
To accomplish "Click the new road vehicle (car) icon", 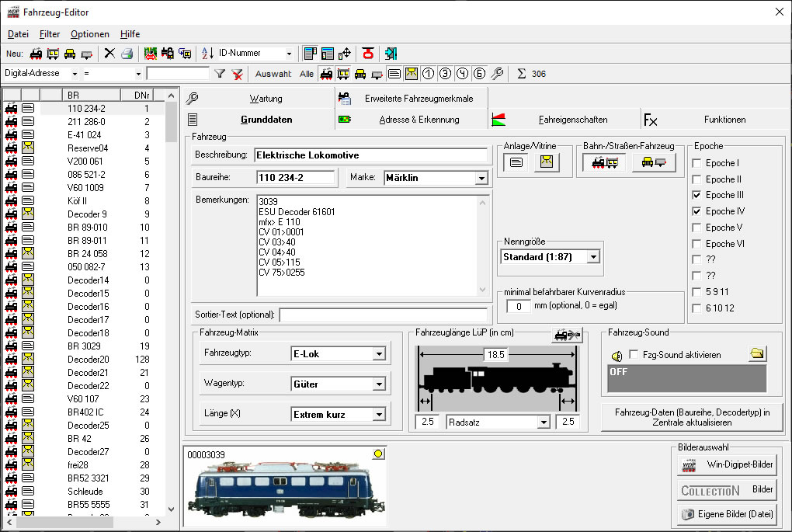I will (x=70, y=54).
